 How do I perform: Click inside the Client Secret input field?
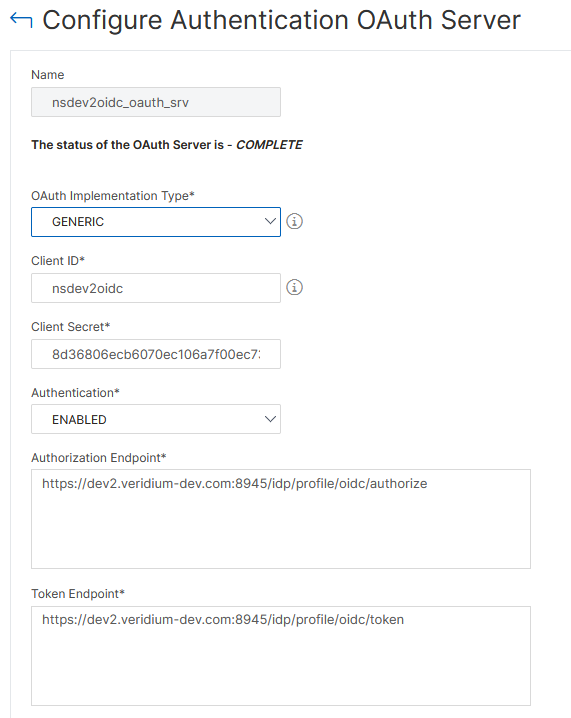156,354
